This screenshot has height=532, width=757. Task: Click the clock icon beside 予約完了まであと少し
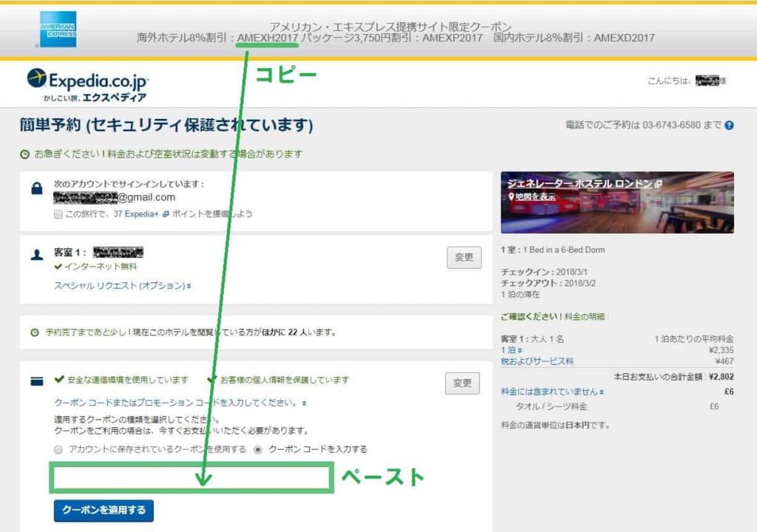35,332
